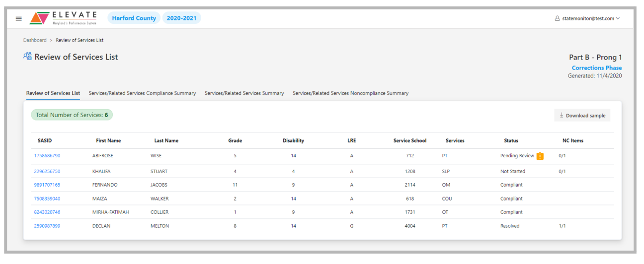Click the Review of Services List heading icon
The height and width of the screenshot is (264, 644).
(x=28, y=57)
